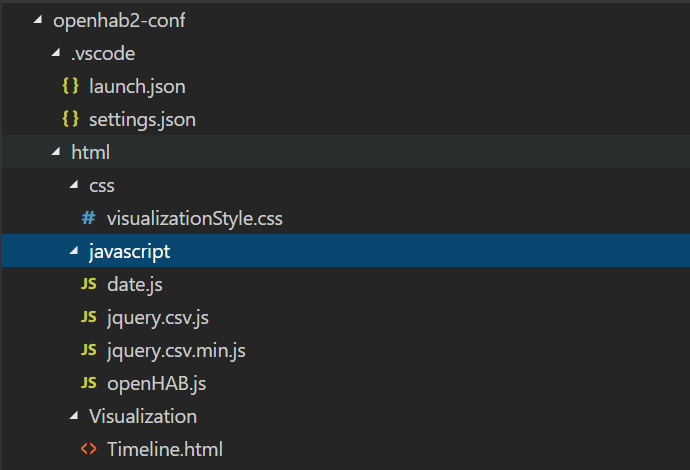This screenshot has width=690, height=470.
Task: Open visualizationStyle.css in the editor
Action: [x=201, y=219]
